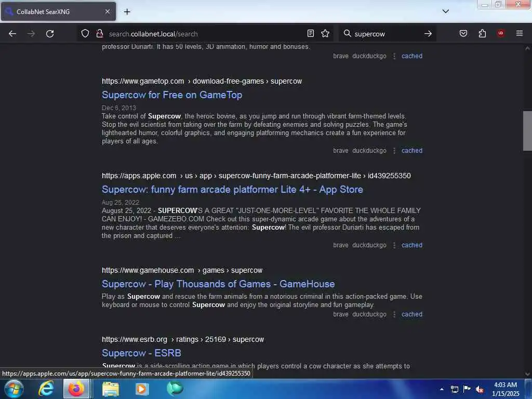
Task: Open the clock showing 4:03 AM
Action: tap(506, 389)
